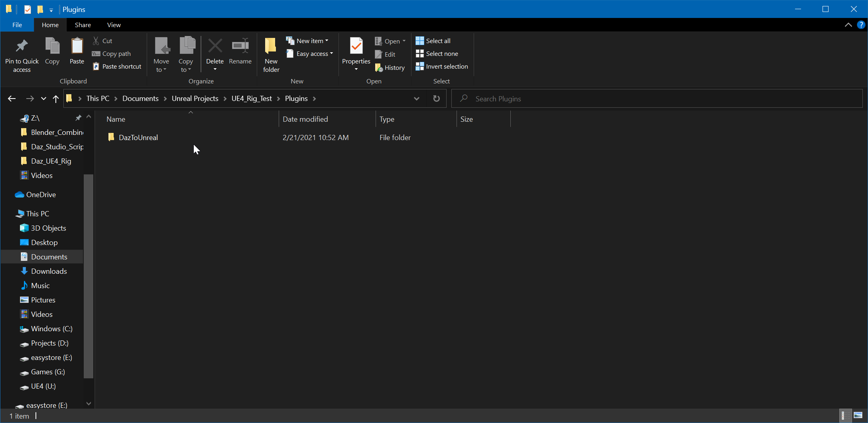
Task: Click the Copy ribbon icon
Action: pyautogui.click(x=52, y=47)
